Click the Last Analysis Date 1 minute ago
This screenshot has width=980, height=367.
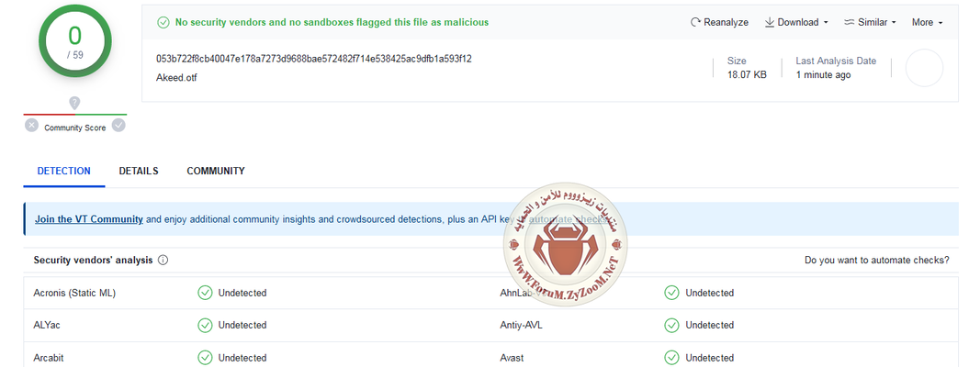pyautogui.click(x=823, y=75)
